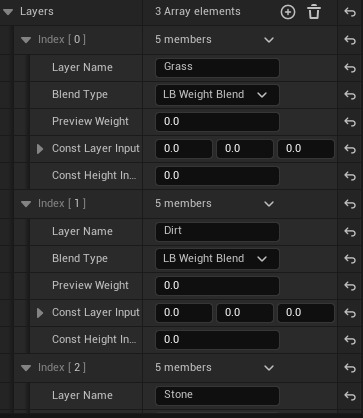The height and width of the screenshot is (418, 363).
Task: Add a new element to Layers array
Action: coord(288,12)
